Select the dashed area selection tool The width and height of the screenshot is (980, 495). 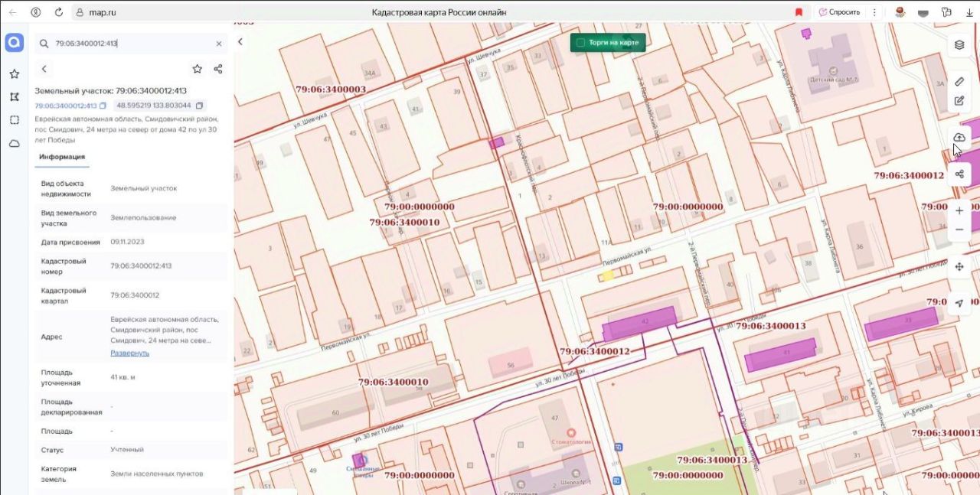14,120
